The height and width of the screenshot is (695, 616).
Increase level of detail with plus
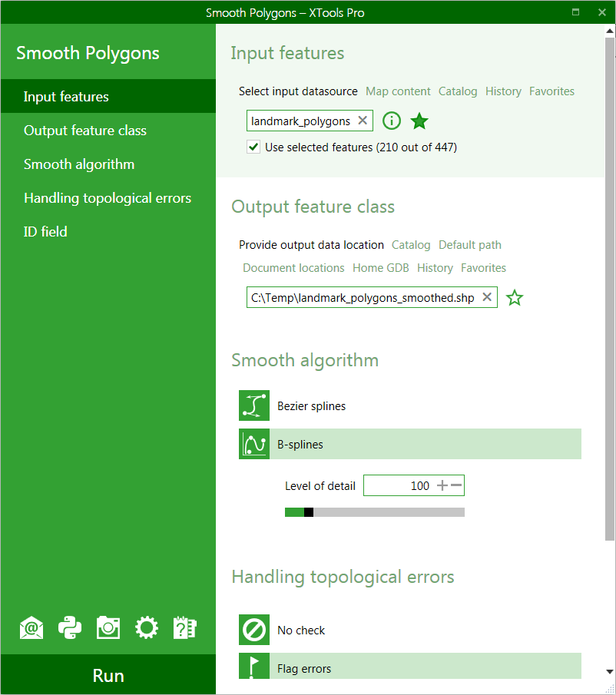tap(442, 485)
